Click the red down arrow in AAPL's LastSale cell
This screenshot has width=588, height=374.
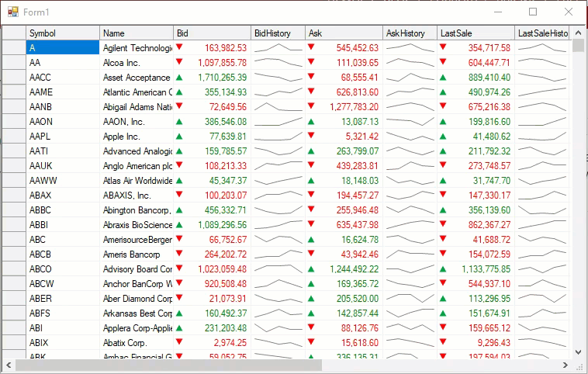click(x=443, y=136)
